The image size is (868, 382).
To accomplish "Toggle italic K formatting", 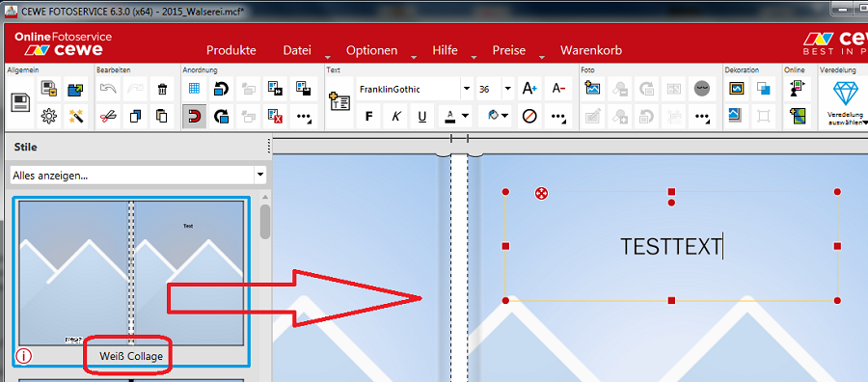I will [x=395, y=117].
